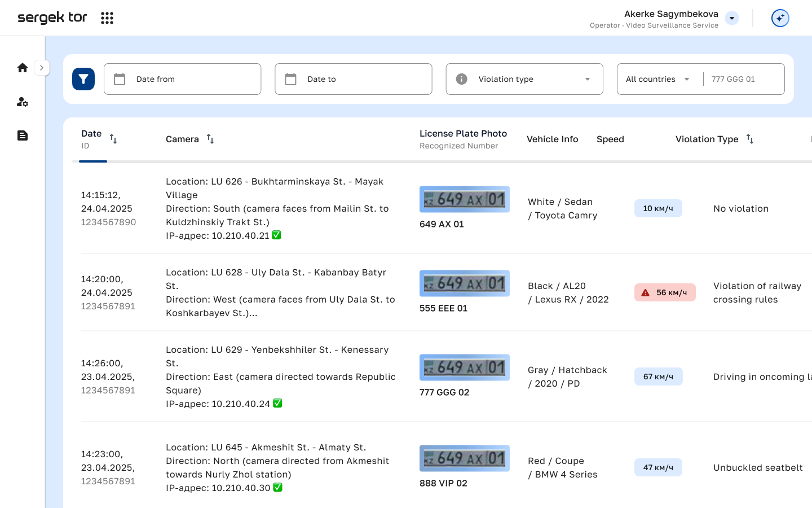Expand the user profile dropdown arrow
812x508 pixels.
(x=732, y=18)
